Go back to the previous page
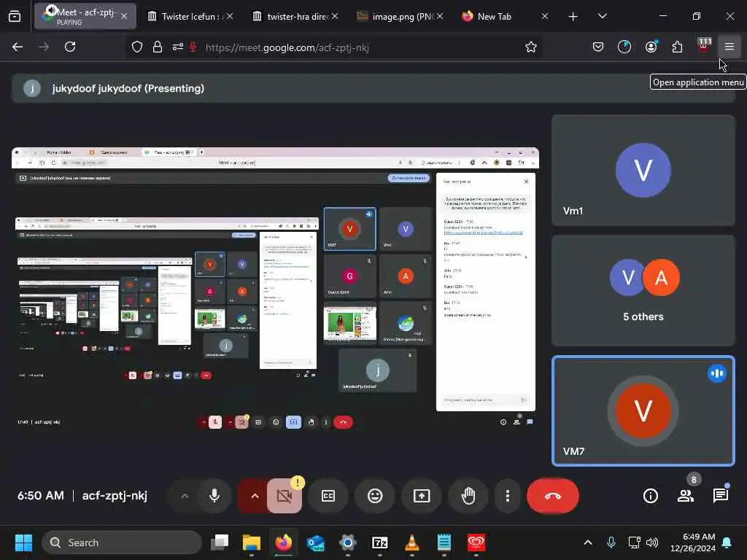The height and width of the screenshot is (560, 747). coord(18,47)
